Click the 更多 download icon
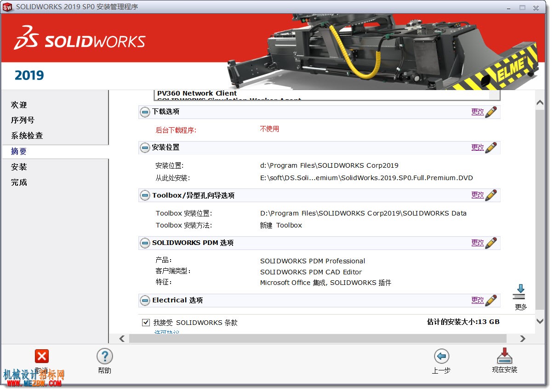Viewport: 553px width, 392px height. 520,292
